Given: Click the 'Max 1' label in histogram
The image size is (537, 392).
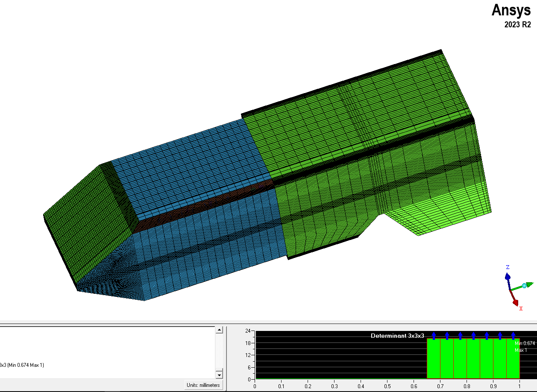Looking at the screenshot, I should (522, 350).
